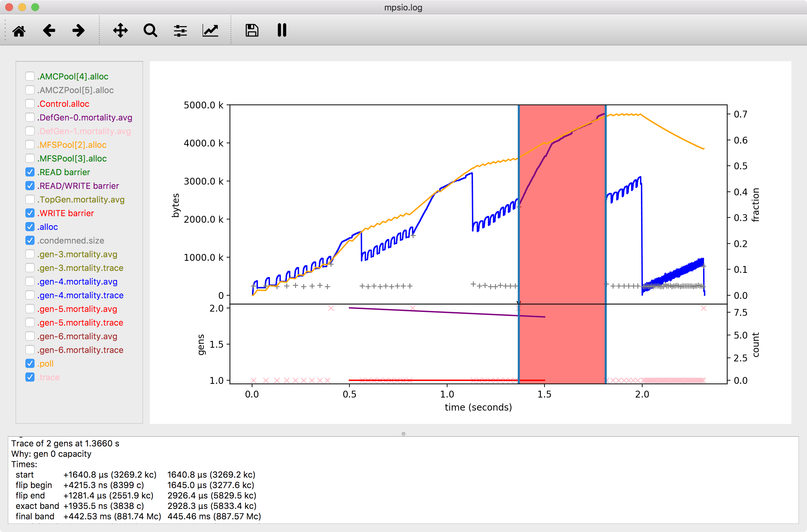Click the 'Trace of 2 gens at 1.3660 s' line

tap(65, 443)
